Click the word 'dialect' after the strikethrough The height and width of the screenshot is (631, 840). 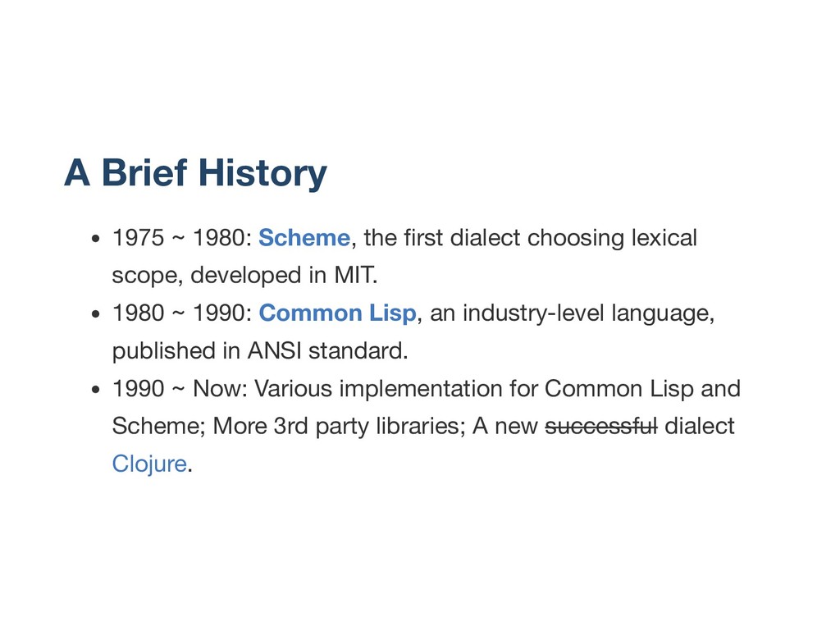700,427
